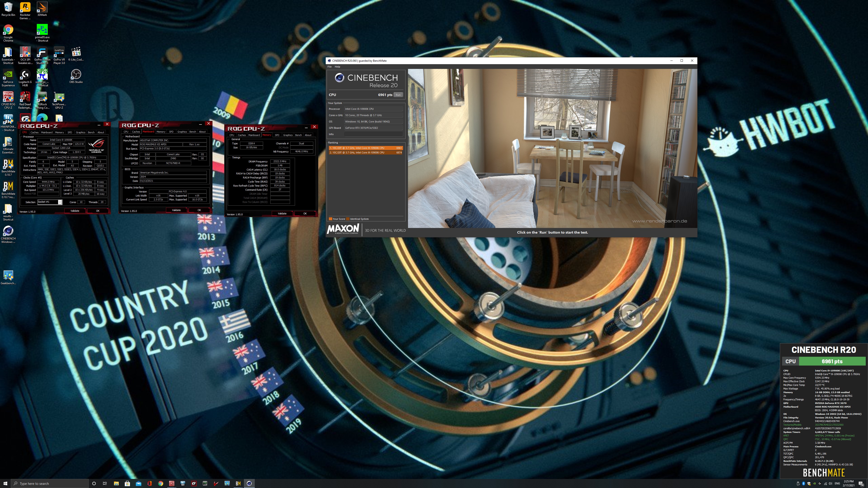Select Red Dead Redemption desktop icon
This screenshot has width=868, height=488.
pyautogui.click(x=25, y=100)
